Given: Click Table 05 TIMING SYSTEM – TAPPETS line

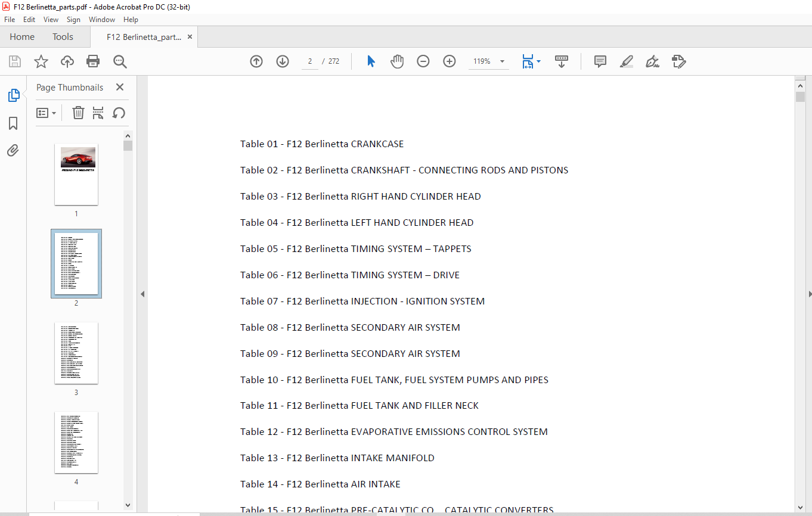Looking at the screenshot, I should pyautogui.click(x=356, y=249).
